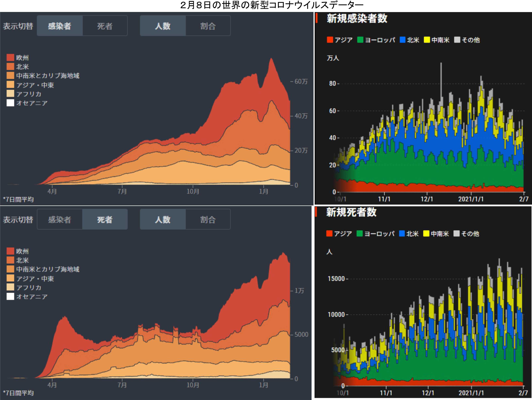Click red アジア legend square in 新規死者数

tap(329, 234)
